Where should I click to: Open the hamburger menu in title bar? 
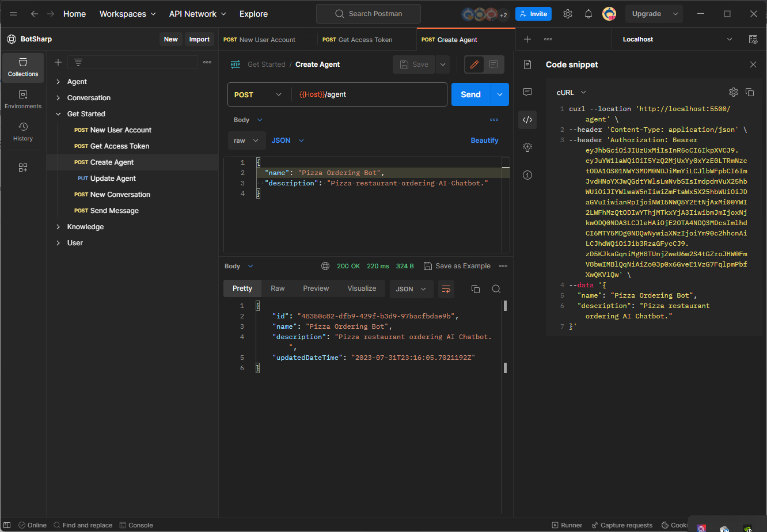pyautogui.click(x=13, y=14)
